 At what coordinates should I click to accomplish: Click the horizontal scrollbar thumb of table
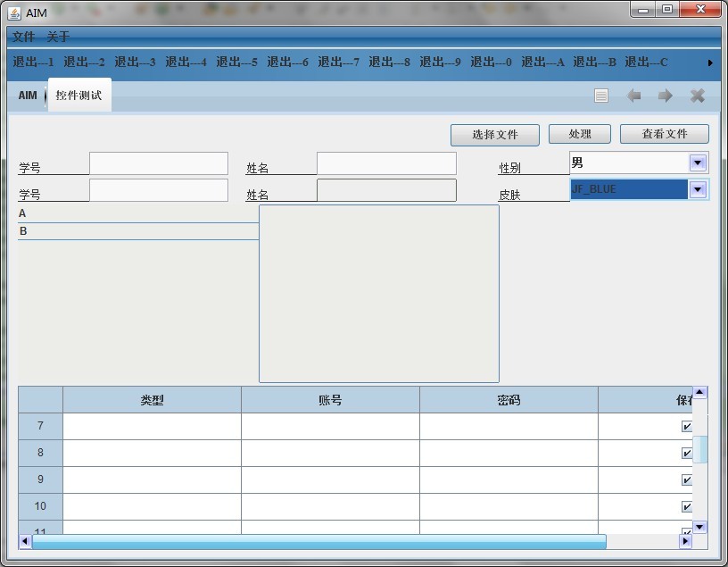click(x=319, y=541)
